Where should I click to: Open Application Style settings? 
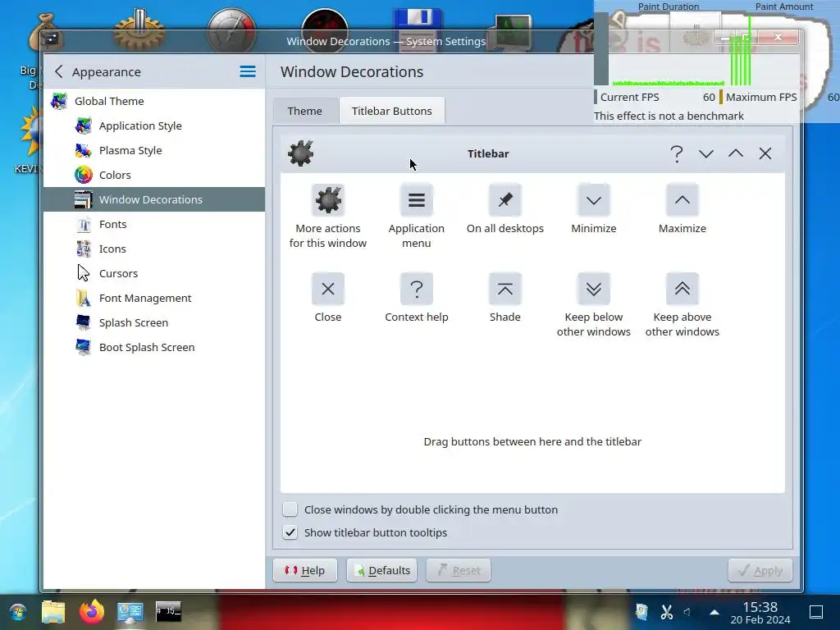154,126
